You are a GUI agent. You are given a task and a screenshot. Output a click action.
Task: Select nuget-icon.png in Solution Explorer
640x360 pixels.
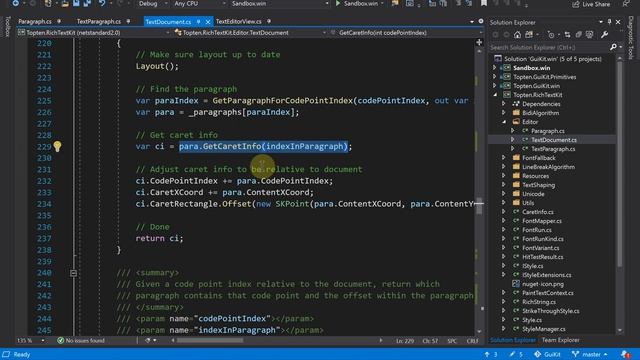pyautogui.click(x=543, y=284)
